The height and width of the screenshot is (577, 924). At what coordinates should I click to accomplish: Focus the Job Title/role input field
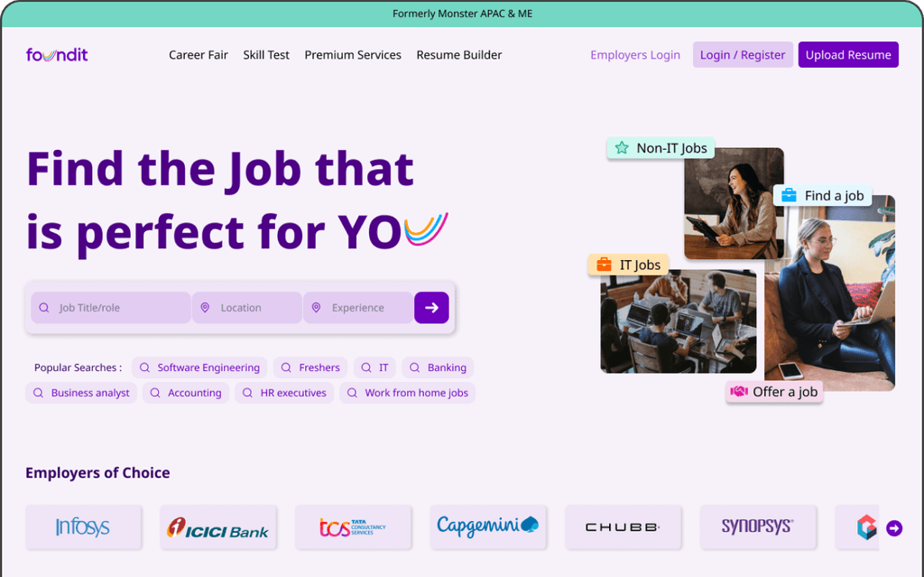111,307
